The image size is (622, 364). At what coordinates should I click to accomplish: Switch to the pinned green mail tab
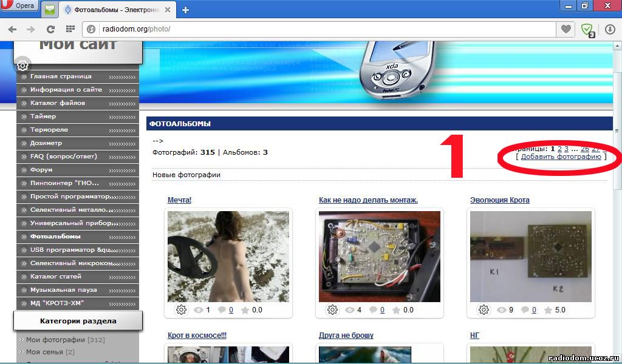point(50,10)
